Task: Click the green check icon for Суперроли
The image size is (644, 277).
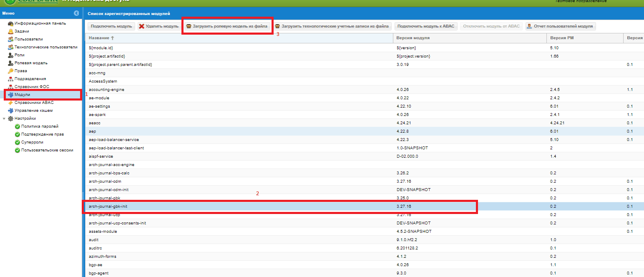Action: (18, 142)
